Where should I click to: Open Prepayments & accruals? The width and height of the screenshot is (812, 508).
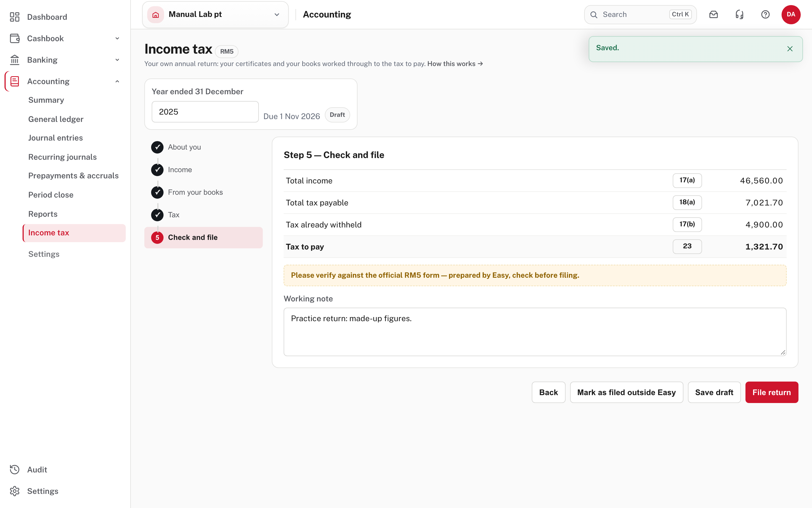[x=74, y=176]
